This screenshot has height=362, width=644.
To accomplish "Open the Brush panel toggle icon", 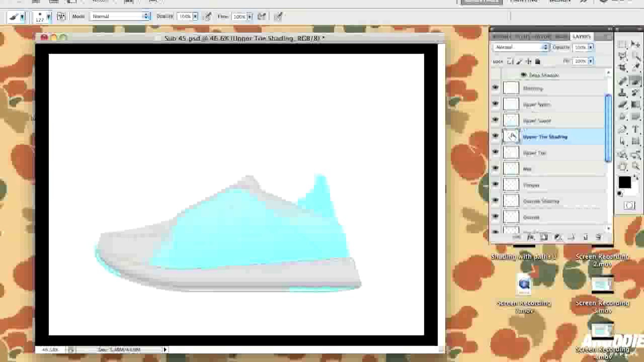I will [61, 17].
